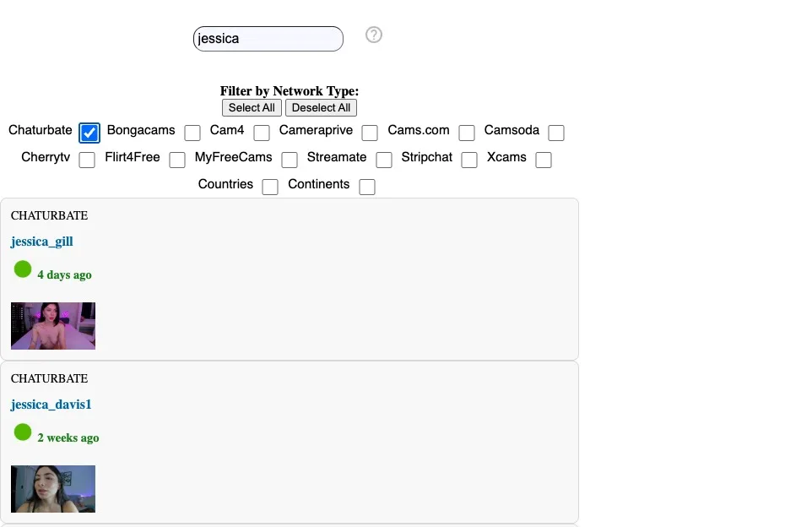Enable the Cherrytv filter
This screenshot has width=812, height=527.
click(87, 160)
